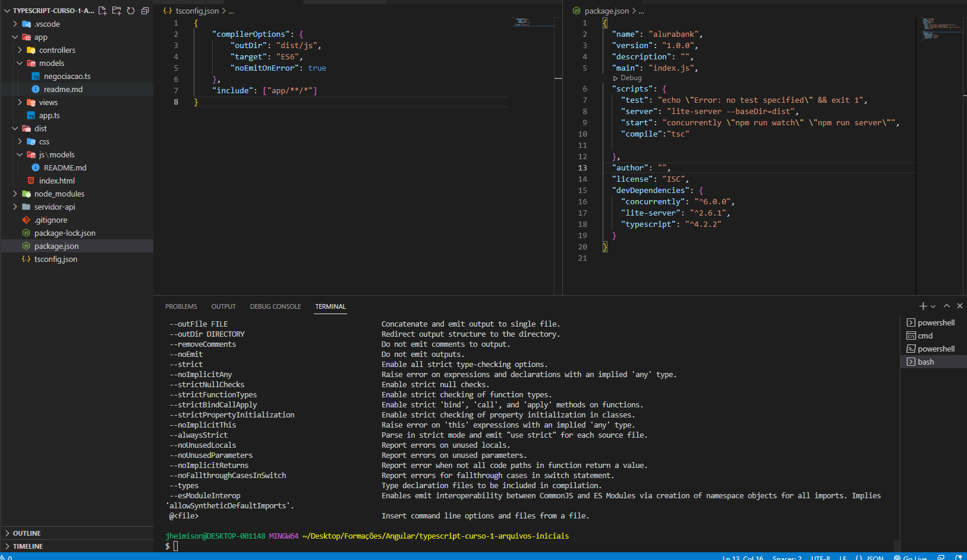Open index.html file
967x560 pixels.
click(77, 181)
